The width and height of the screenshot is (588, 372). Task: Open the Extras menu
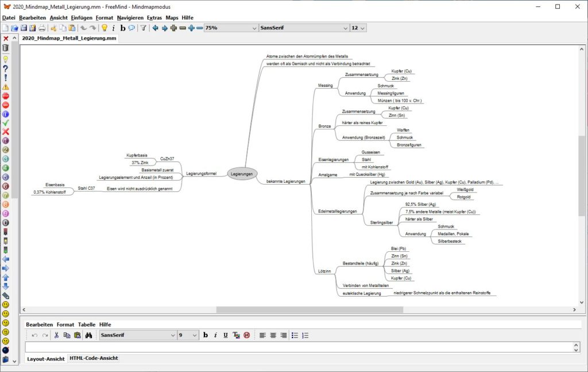tap(154, 18)
